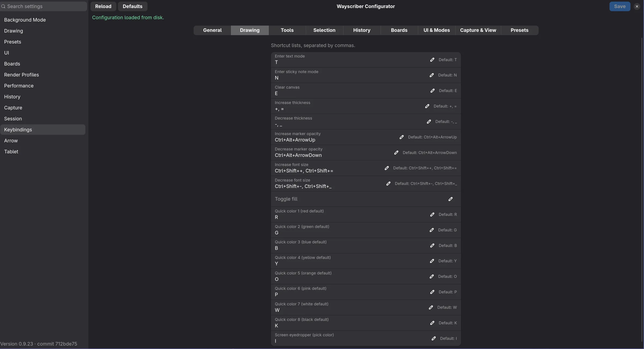
Task: Switch to the UI & Modes tab
Action: pos(437,30)
